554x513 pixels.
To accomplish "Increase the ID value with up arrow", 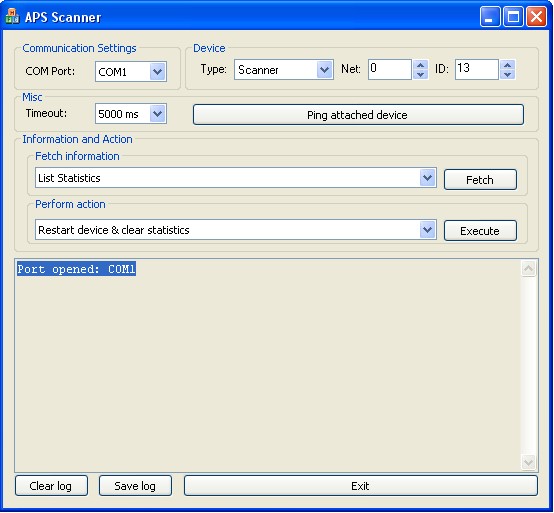I will pyautogui.click(x=507, y=65).
